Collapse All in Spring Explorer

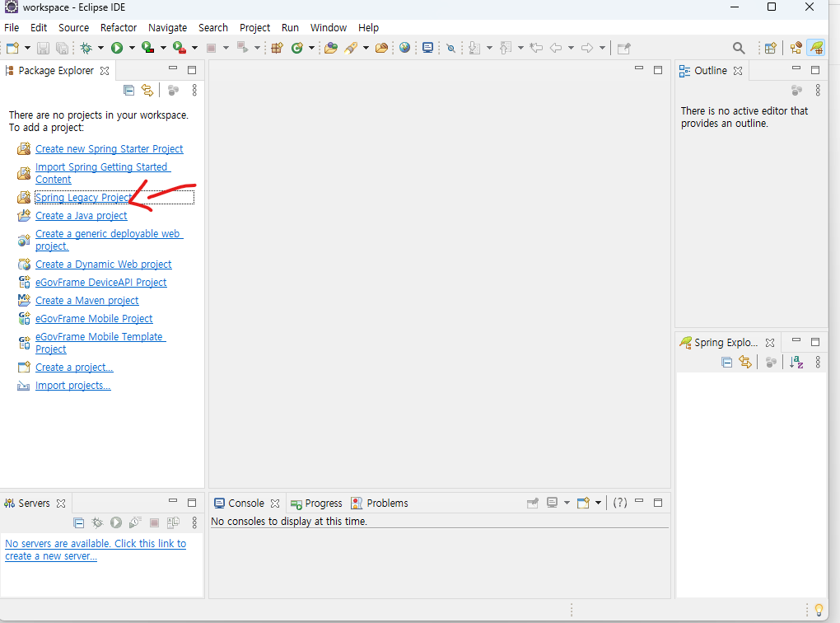726,363
